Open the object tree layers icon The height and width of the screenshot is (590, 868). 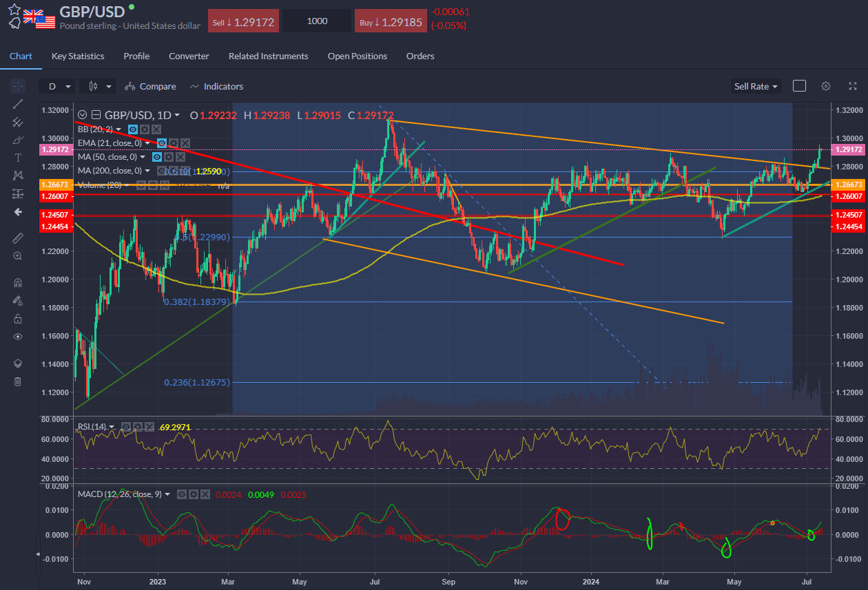coord(18,364)
